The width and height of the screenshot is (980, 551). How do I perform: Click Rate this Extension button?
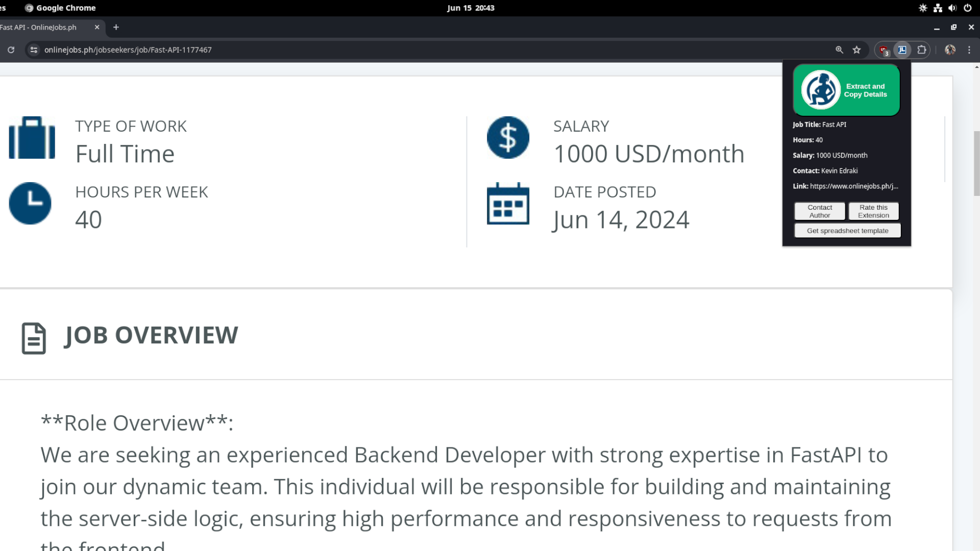click(x=873, y=211)
